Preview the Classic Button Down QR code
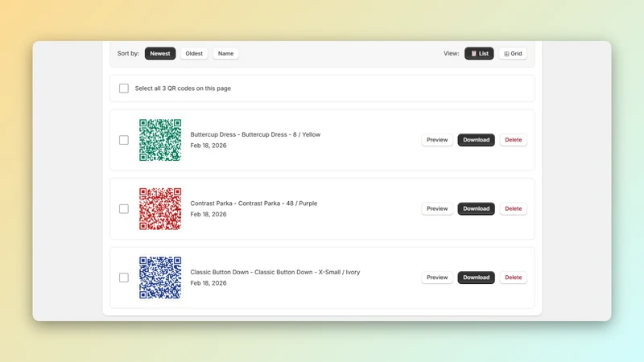644x362 pixels. (x=437, y=278)
